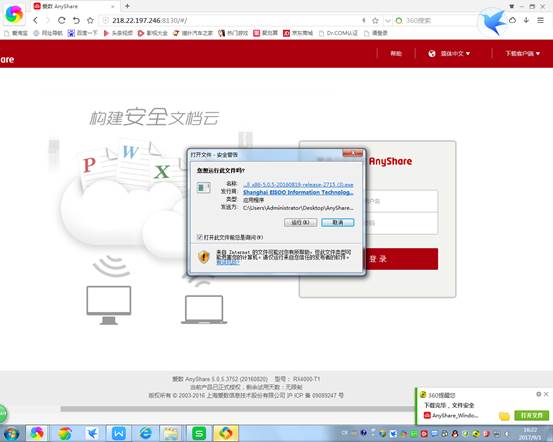Expand address bar history dropdown arrow
553x442 pixels.
click(x=387, y=20)
